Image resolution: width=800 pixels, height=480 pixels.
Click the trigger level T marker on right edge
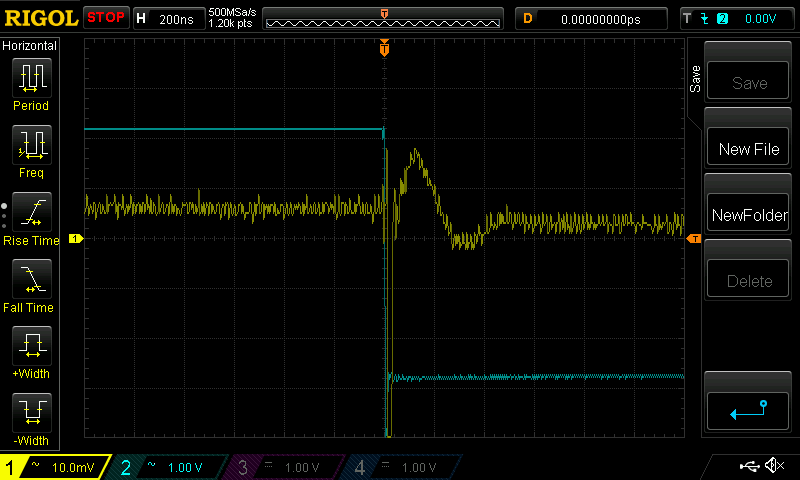tap(694, 239)
